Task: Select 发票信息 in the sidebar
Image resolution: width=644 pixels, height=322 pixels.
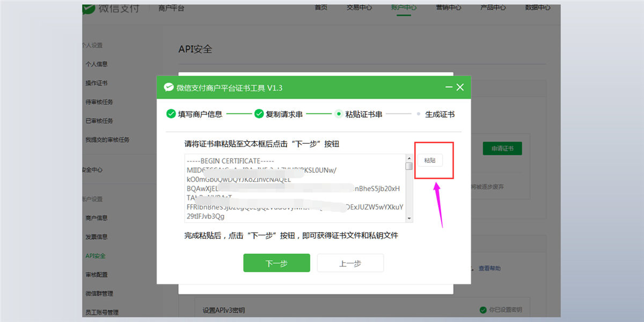Action: point(97,237)
